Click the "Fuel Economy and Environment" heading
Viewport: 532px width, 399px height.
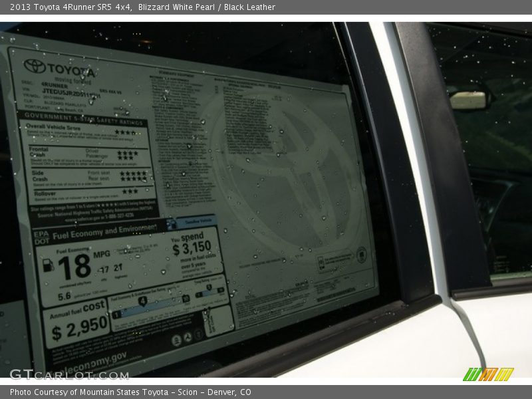click(104, 231)
